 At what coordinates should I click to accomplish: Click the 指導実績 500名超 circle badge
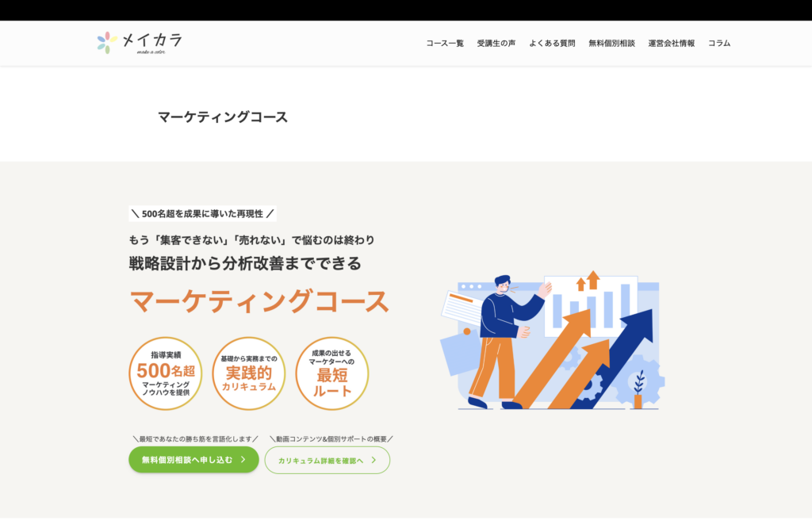coord(166,373)
